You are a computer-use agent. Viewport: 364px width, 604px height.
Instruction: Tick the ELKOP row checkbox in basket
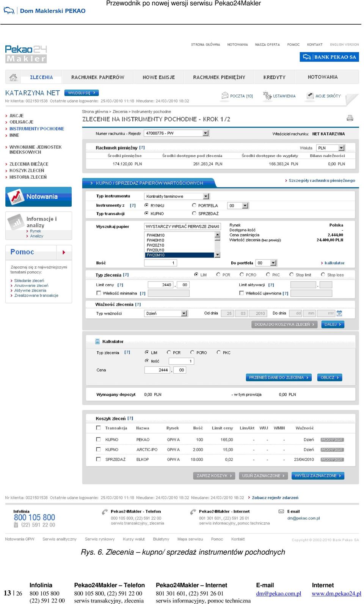(x=99, y=459)
